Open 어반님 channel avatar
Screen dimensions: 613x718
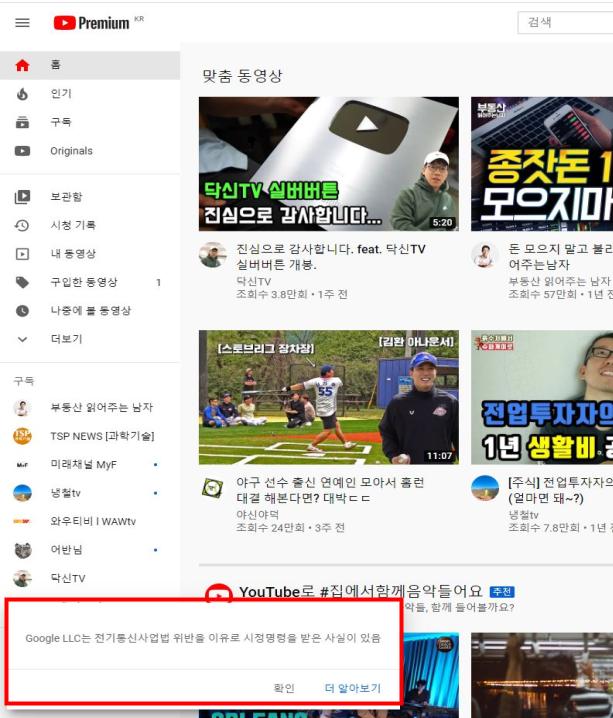click(x=22, y=550)
